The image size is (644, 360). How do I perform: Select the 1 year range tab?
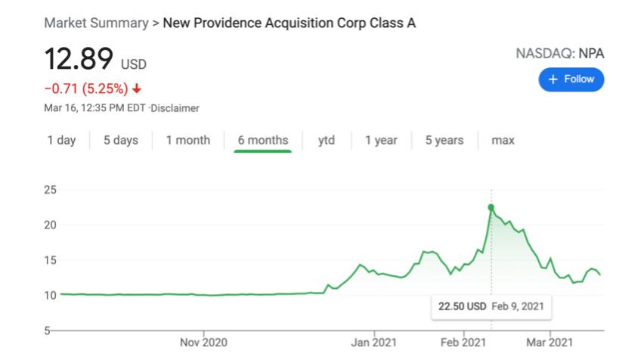[x=381, y=140]
